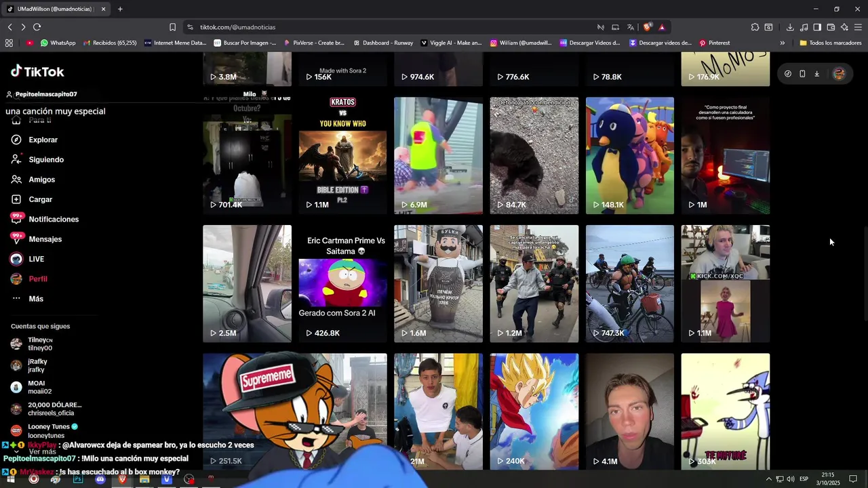This screenshot has width=868, height=488.
Task: Close the UMadWillson tab
Action: coord(103,9)
